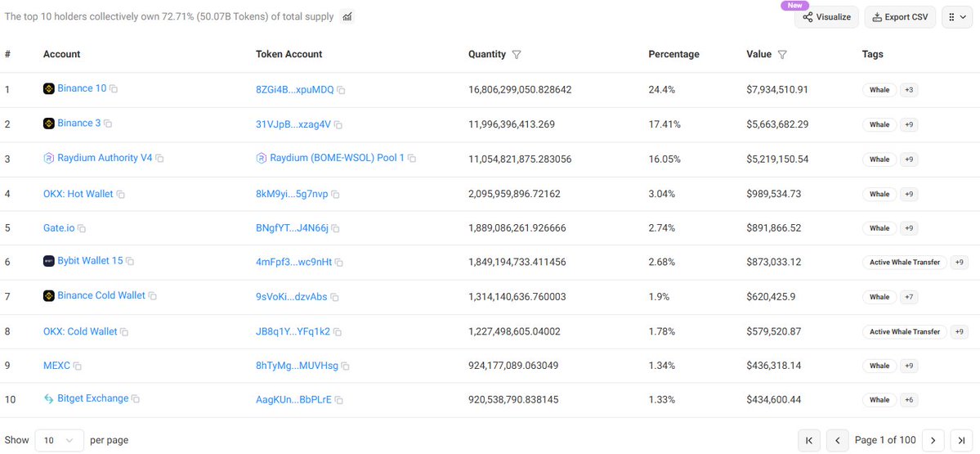This screenshot has height=454, width=980.
Task: Click the Bybit Wallet 15 logo icon
Action: pos(49,261)
